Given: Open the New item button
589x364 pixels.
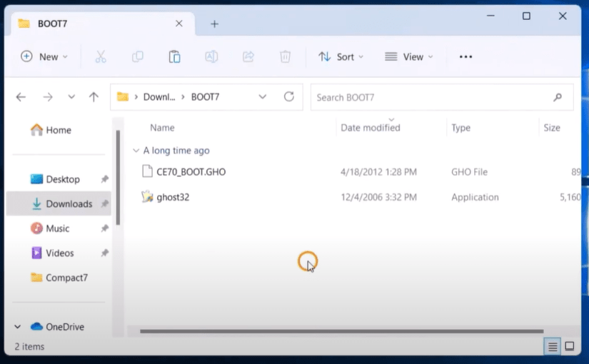Looking at the screenshot, I should [44, 56].
